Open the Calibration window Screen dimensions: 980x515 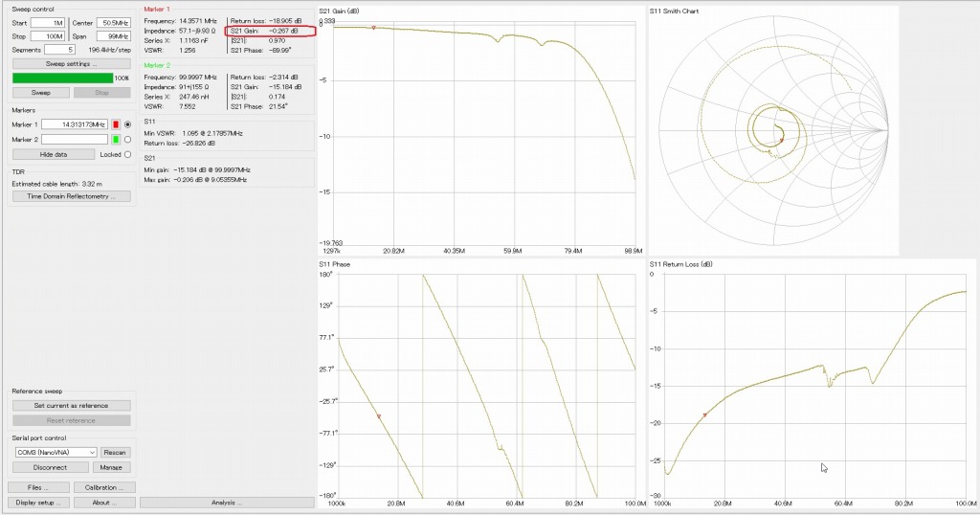104,487
